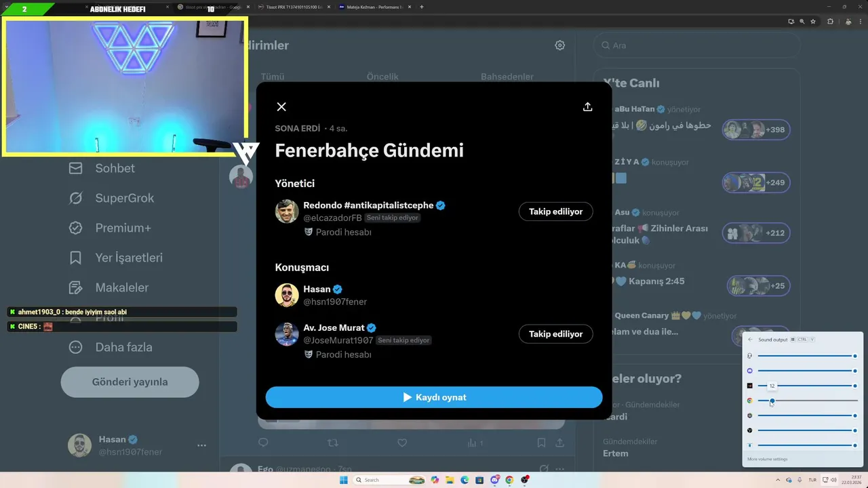This screenshot has height=488, width=868.
Task: Bookmark the post under the dialog
Action: tap(541, 443)
